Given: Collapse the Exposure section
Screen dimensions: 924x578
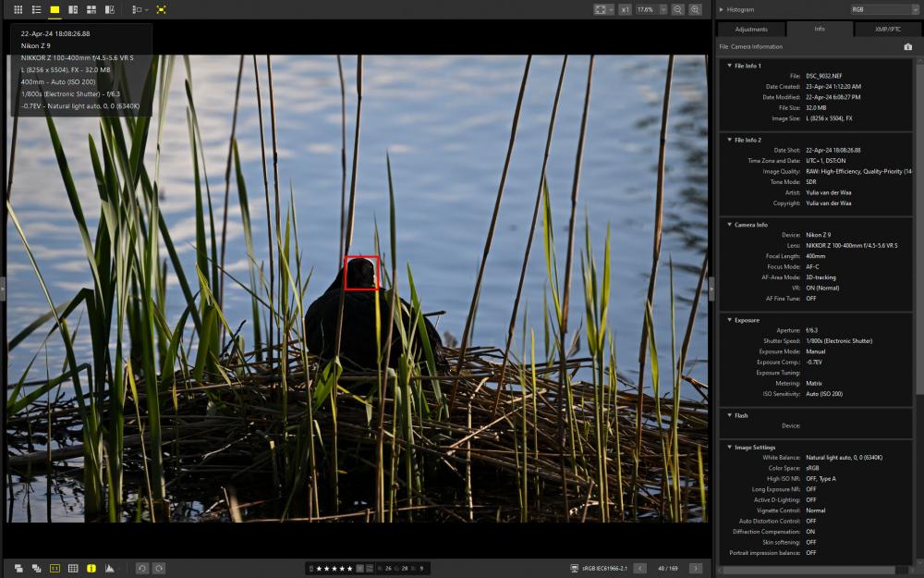Looking at the screenshot, I should (x=730, y=320).
